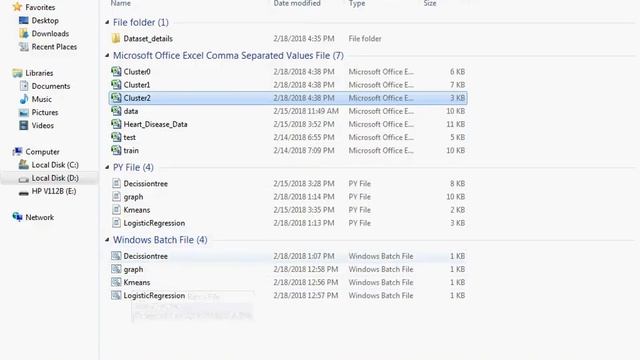Open the Dataset_details folder icon
Viewport: 640px width, 360px height.
click(116, 38)
